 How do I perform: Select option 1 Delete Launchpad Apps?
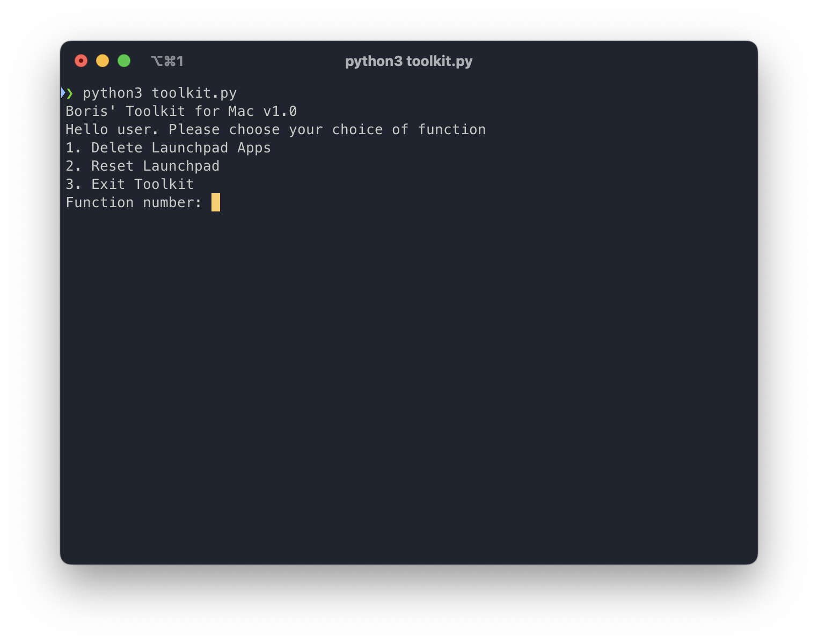(x=168, y=148)
